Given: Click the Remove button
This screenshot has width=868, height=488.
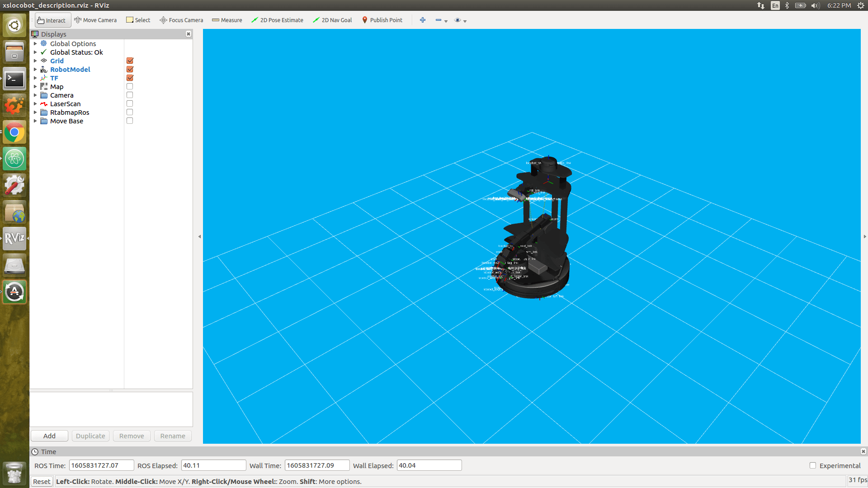Looking at the screenshot, I should 132,436.
